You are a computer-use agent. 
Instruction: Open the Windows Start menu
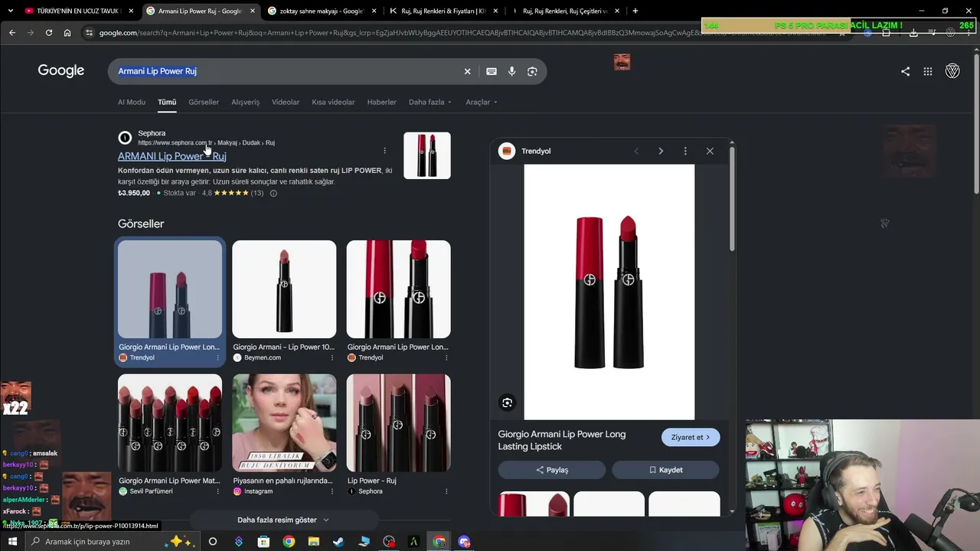pos(12,542)
